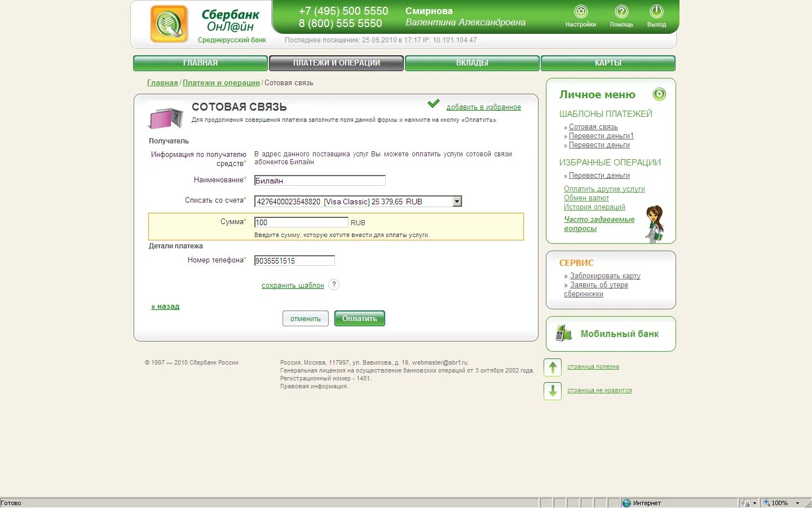Open Перевести деньги link under Избранные операции

[599, 176]
